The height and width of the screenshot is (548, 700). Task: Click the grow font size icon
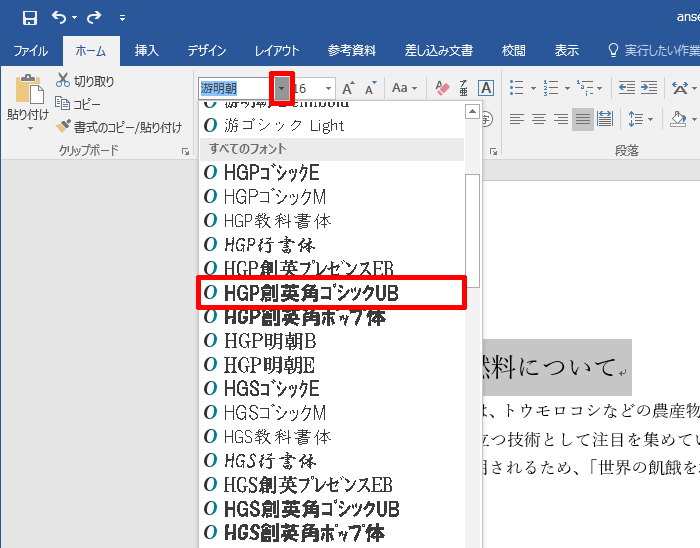coord(348,88)
